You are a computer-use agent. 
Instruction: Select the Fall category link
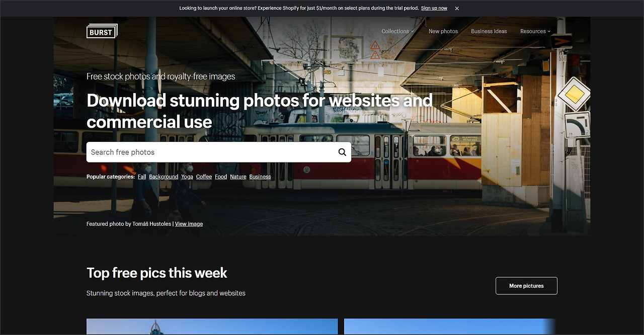coord(142,177)
